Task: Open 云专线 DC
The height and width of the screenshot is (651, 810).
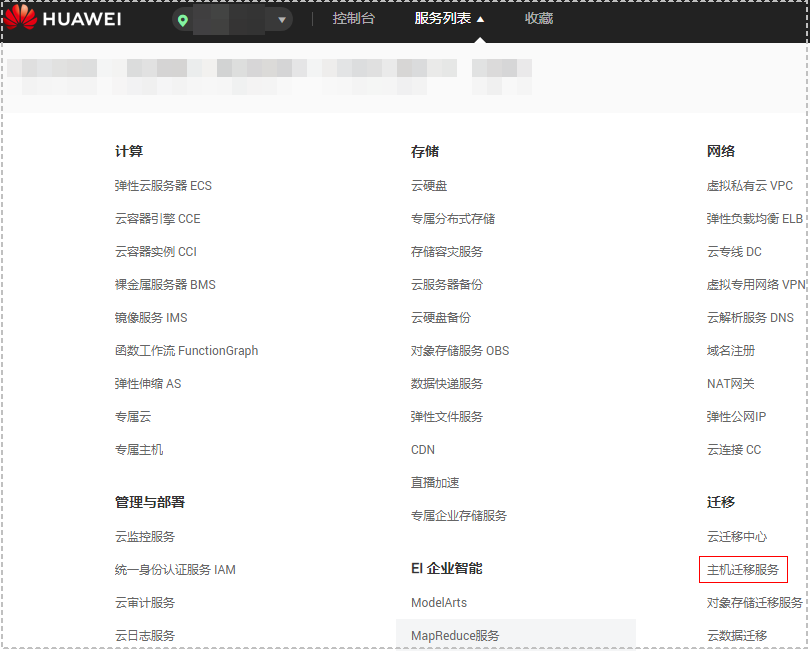Action: pyautogui.click(x=734, y=252)
